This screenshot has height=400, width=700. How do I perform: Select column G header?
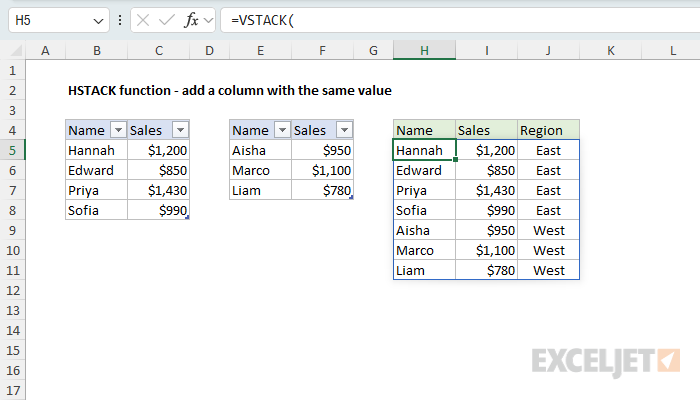click(x=373, y=50)
